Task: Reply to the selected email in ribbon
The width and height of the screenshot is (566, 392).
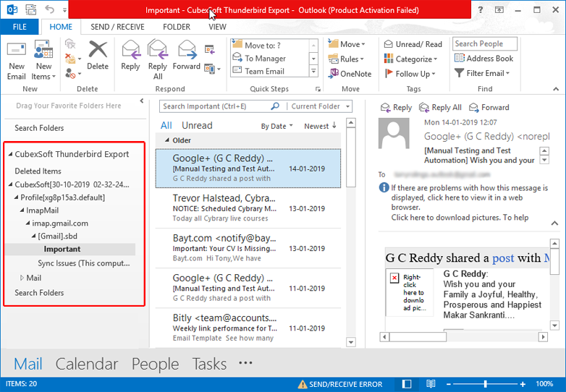Action: tap(130, 56)
